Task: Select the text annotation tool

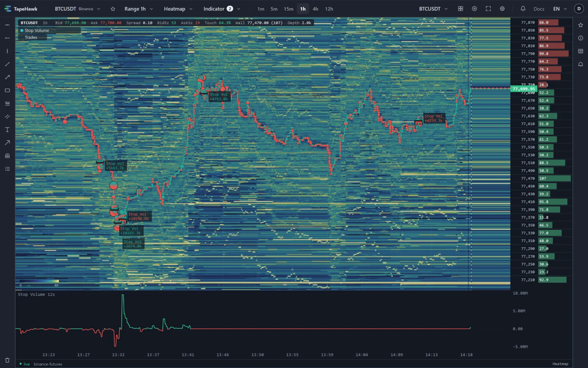Action: point(7,130)
